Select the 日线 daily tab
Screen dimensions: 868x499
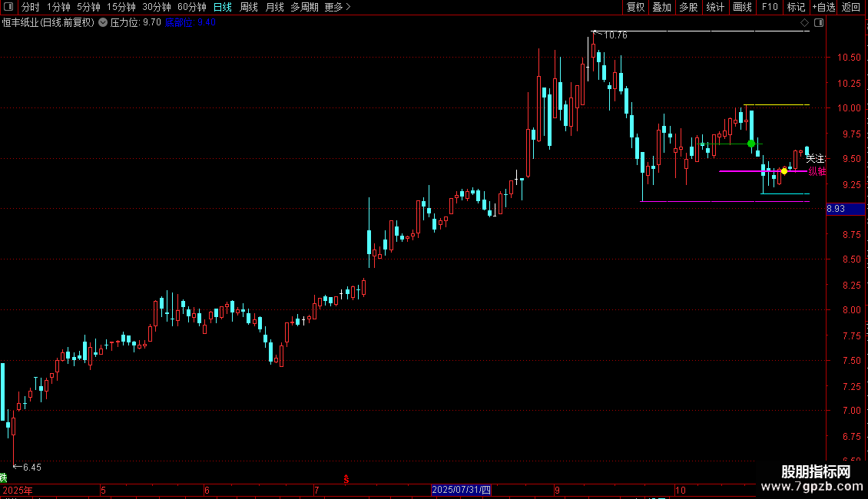click(223, 7)
